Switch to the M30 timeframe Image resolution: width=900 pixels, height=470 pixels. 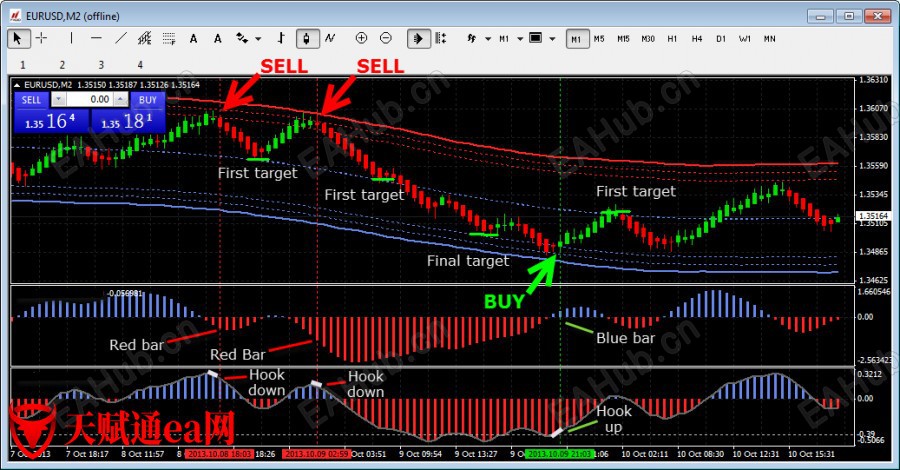[x=648, y=39]
